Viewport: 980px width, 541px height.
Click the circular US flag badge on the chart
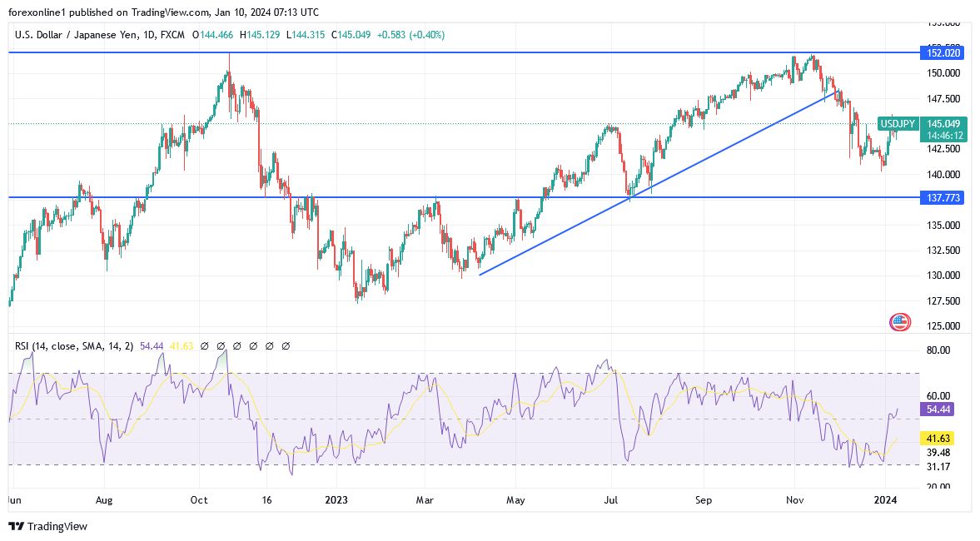click(901, 321)
